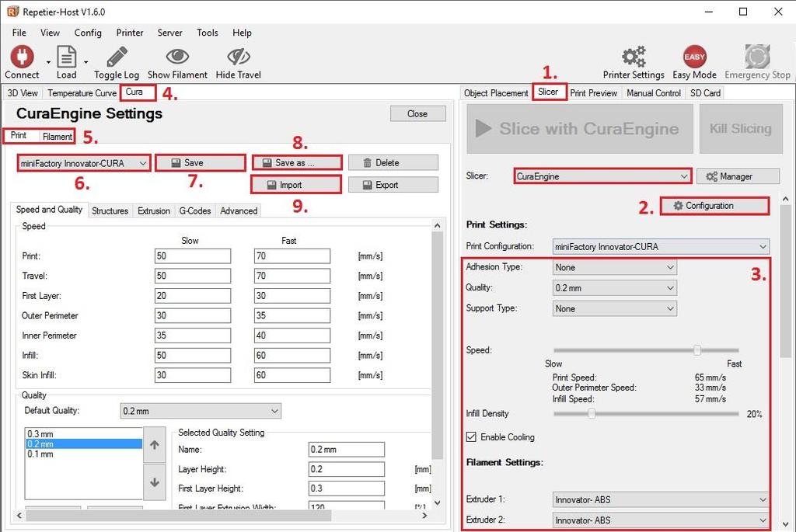796x532 pixels.
Task: Open the Help menu
Action: 242,33
